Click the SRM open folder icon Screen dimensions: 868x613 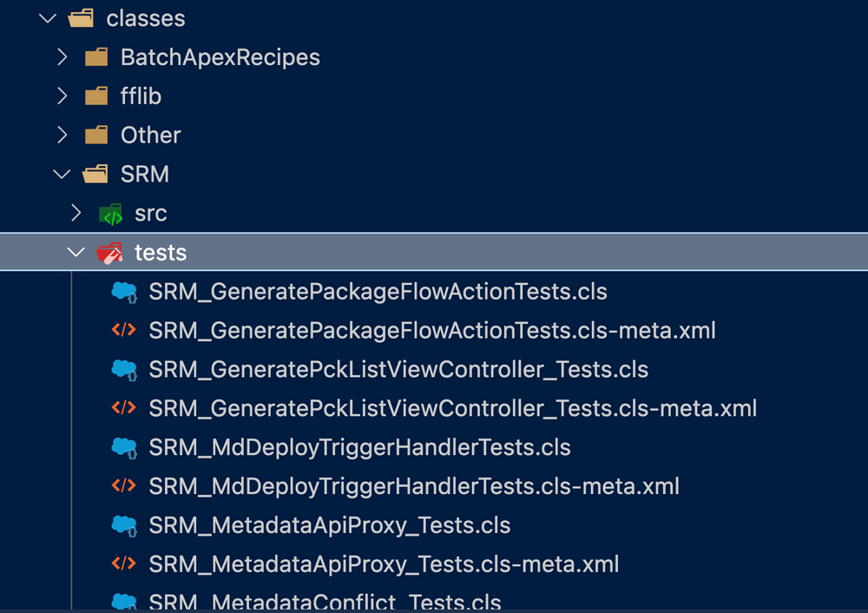[96, 175]
